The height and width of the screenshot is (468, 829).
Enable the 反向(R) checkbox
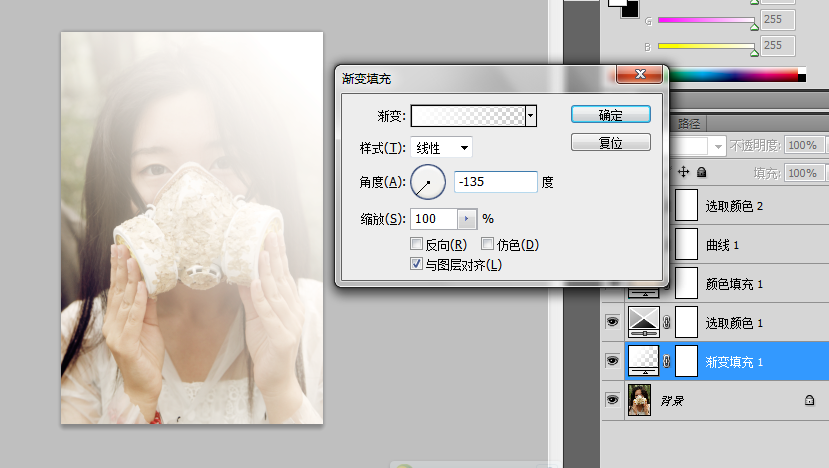coord(417,244)
